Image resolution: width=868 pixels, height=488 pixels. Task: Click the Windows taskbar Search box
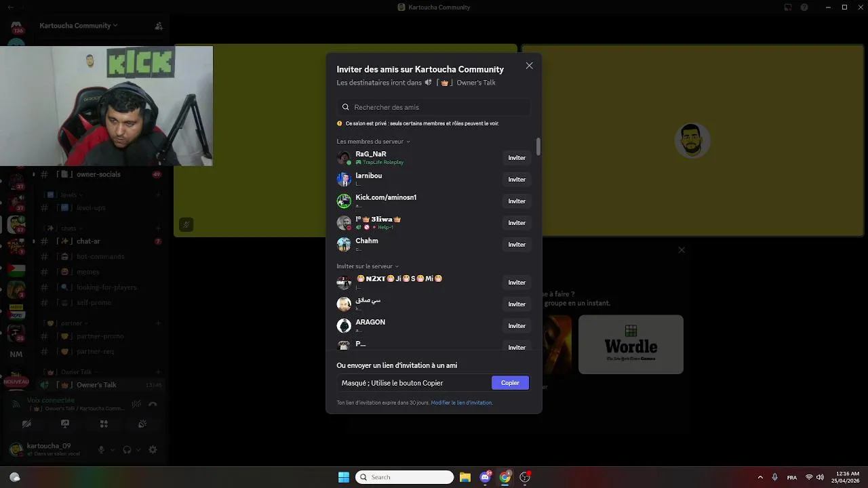pyautogui.click(x=404, y=477)
